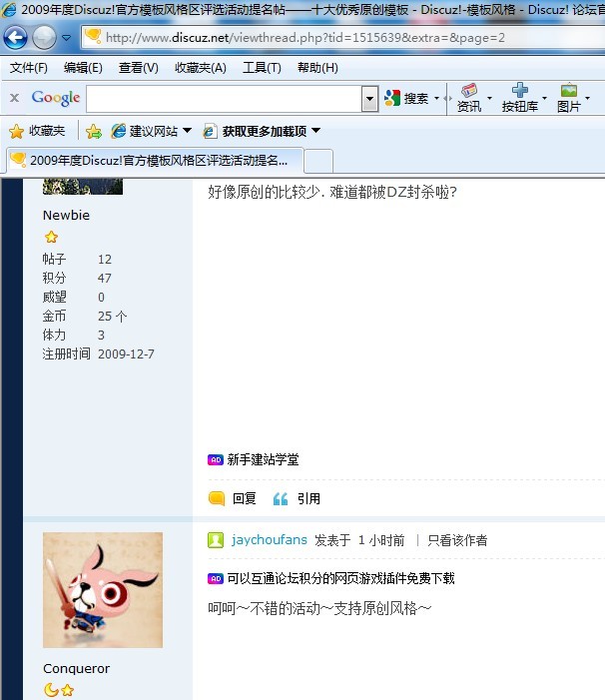This screenshot has width=605, height=700.
Task: Open the 查看(V) menu
Action: pos(139,68)
